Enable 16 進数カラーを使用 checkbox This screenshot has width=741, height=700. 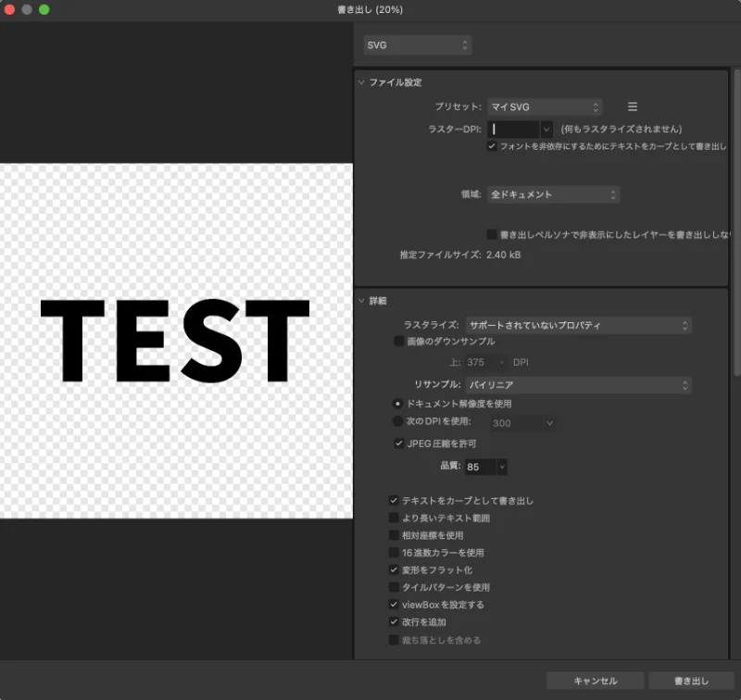pos(394,552)
